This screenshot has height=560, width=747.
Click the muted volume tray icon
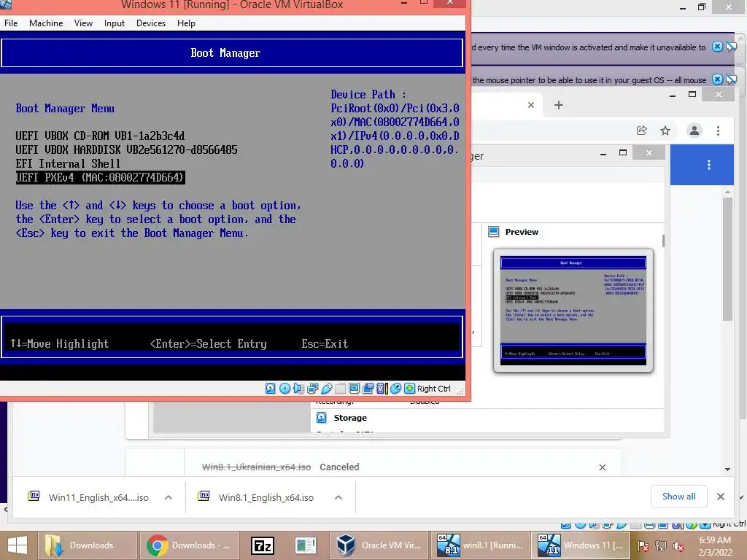coord(678,546)
